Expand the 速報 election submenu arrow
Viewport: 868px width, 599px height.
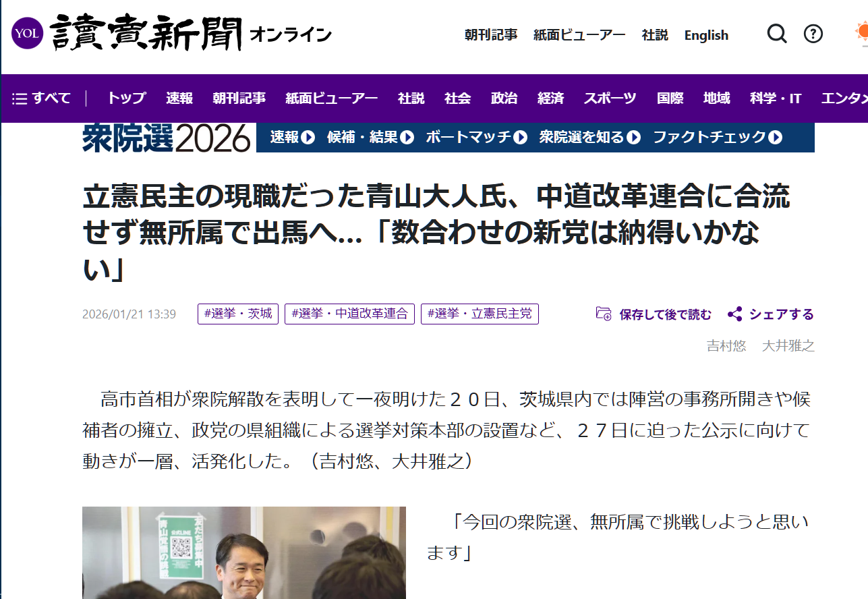click(x=308, y=138)
